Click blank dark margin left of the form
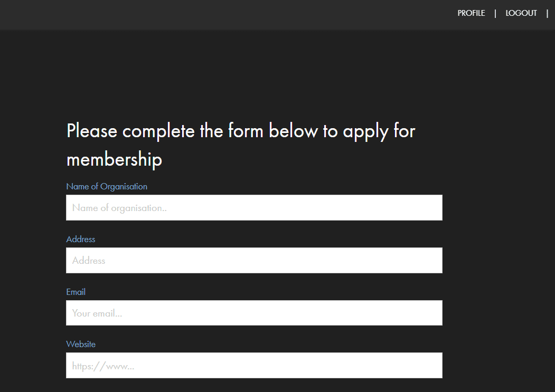Image resolution: width=555 pixels, height=392 pixels. pyautogui.click(x=32, y=237)
